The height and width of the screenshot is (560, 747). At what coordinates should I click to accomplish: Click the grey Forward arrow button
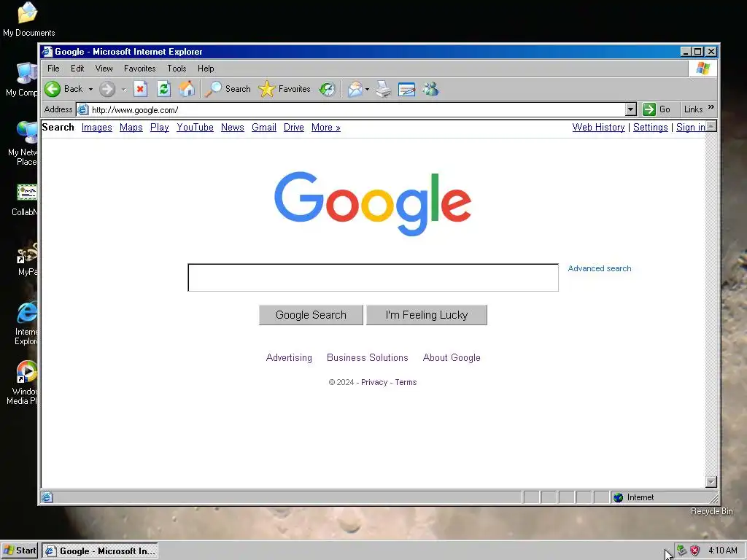click(x=107, y=89)
